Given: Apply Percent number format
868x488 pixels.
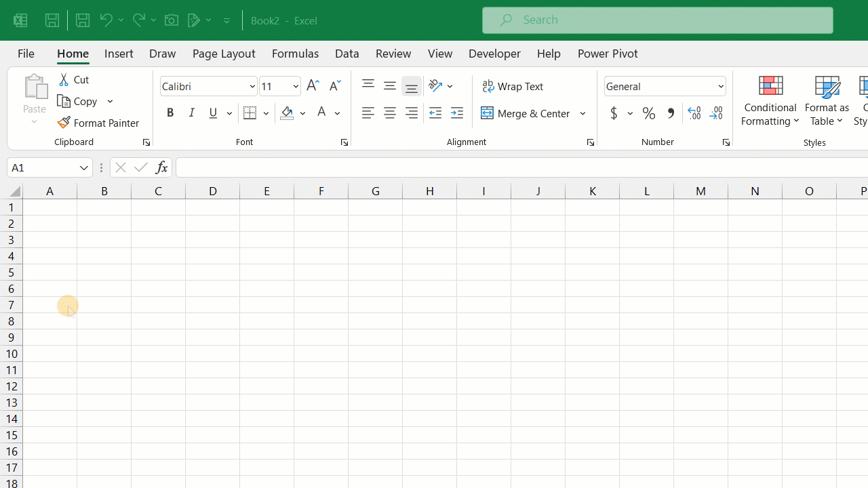Looking at the screenshot, I should coord(648,113).
